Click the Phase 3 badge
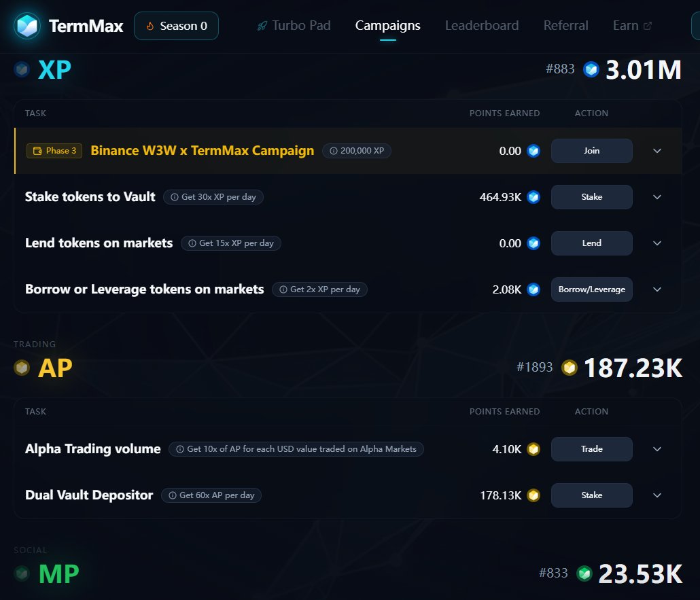Viewport: 700px width, 600px height. click(x=54, y=151)
